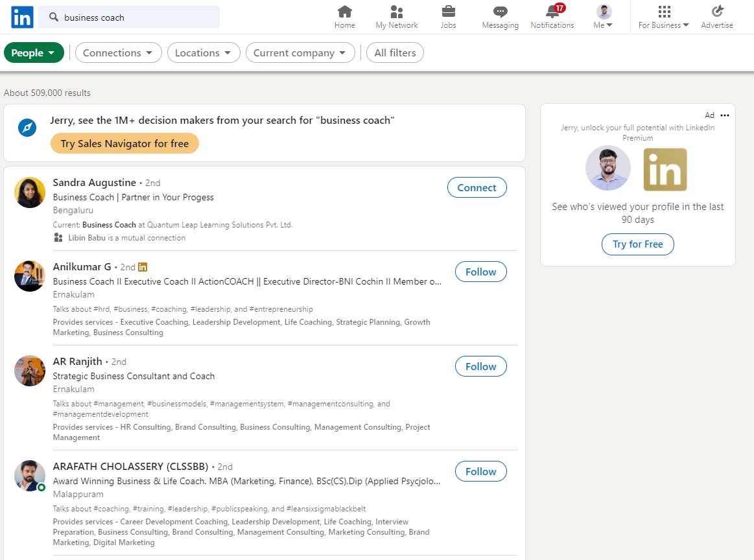The image size is (754, 560).
Task: Follow AR Ranjith
Action: point(480,366)
